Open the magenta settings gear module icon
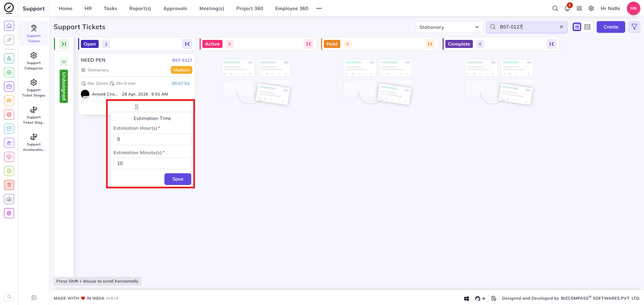The width and height of the screenshot is (644, 305). pyautogui.click(x=9, y=213)
